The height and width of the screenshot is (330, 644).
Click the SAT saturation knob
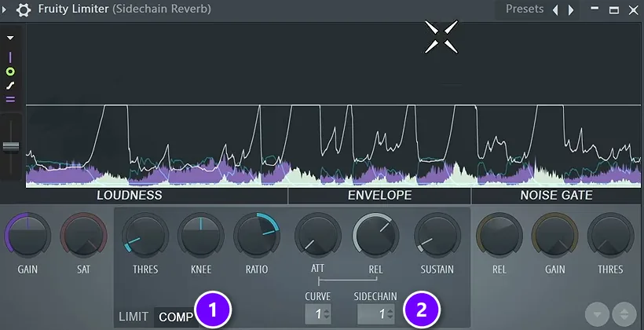pos(84,236)
